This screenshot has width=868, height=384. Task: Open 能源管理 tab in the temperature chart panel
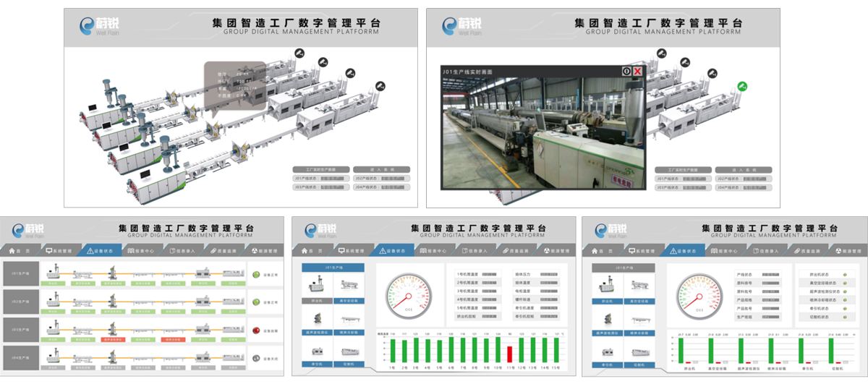[553, 251]
